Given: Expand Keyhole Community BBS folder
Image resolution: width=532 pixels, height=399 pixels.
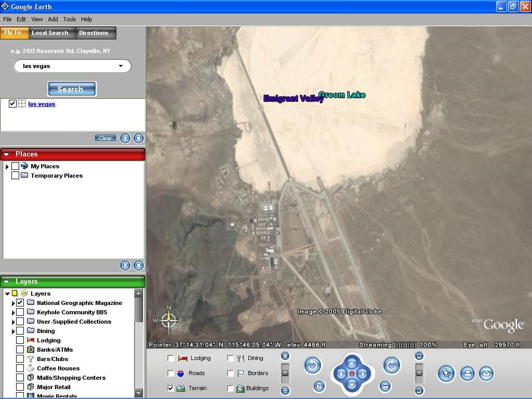Looking at the screenshot, I should pos(13,312).
